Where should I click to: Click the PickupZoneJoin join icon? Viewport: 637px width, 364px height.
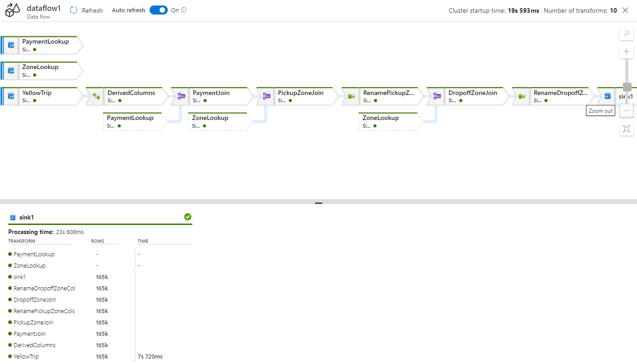tap(267, 96)
